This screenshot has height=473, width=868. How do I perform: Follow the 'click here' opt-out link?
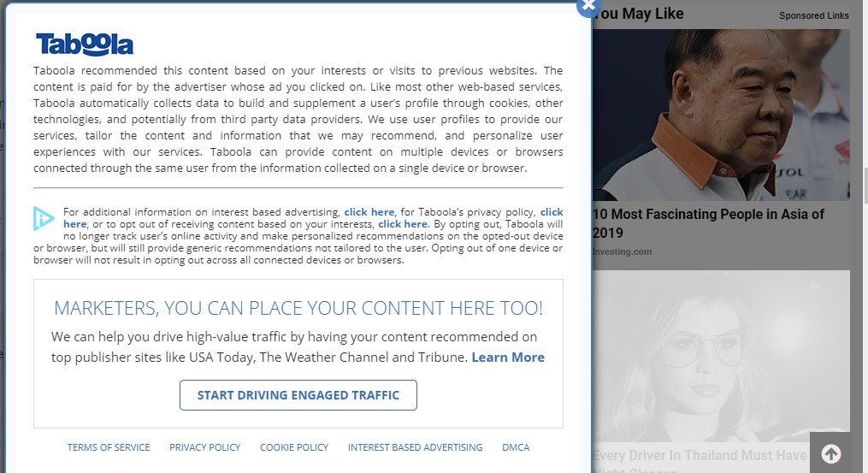[x=403, y=224]
